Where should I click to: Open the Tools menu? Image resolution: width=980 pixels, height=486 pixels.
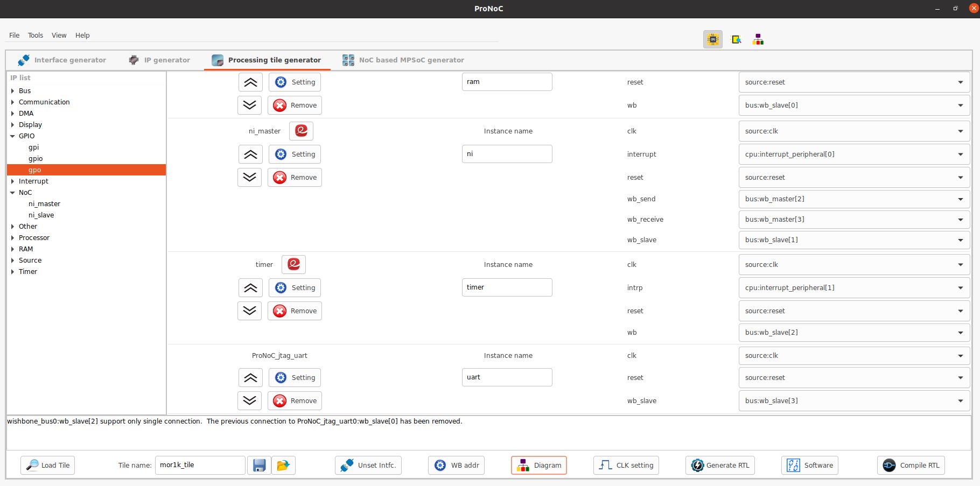coord(36,36)
